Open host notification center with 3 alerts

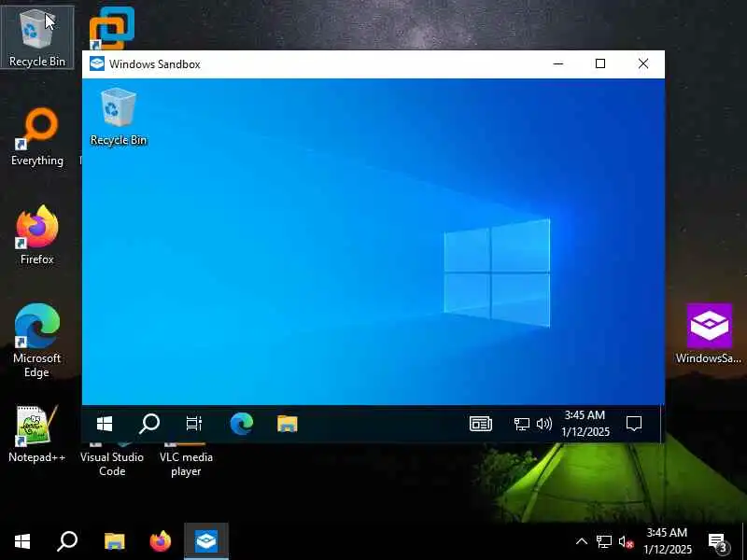point(718,542)
